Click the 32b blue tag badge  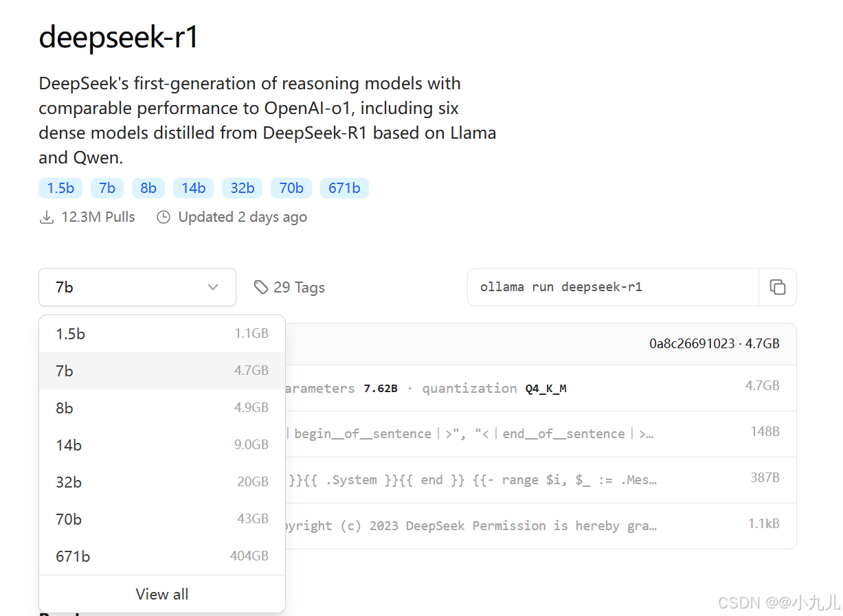pyautogui.click(x=242, y=188)
